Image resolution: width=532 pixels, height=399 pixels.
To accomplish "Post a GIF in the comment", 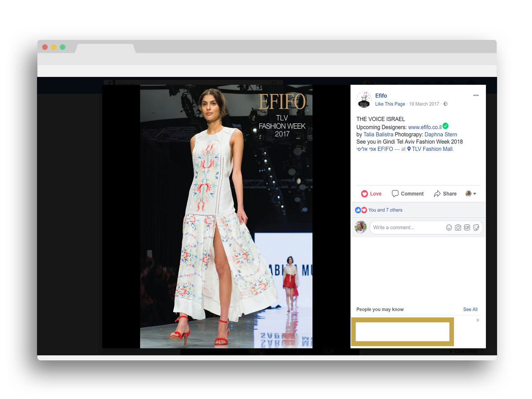I will [467, 227].
